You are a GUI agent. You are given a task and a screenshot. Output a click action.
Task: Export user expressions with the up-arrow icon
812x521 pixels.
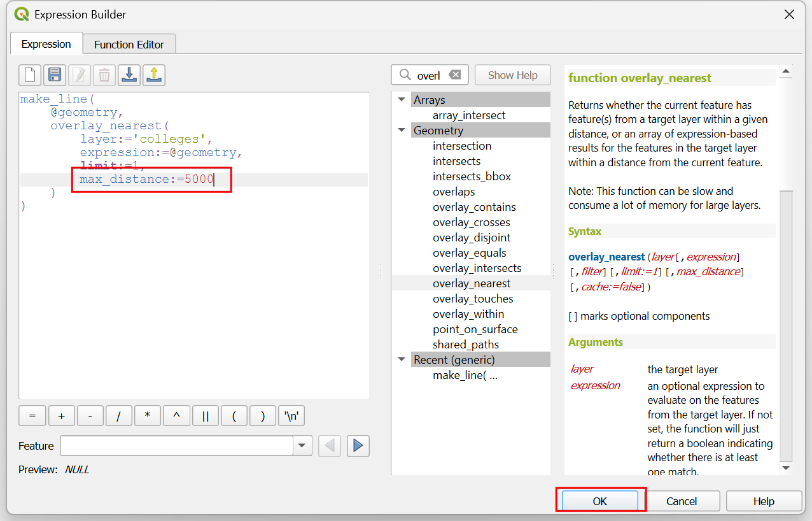(x=154, y=75)
